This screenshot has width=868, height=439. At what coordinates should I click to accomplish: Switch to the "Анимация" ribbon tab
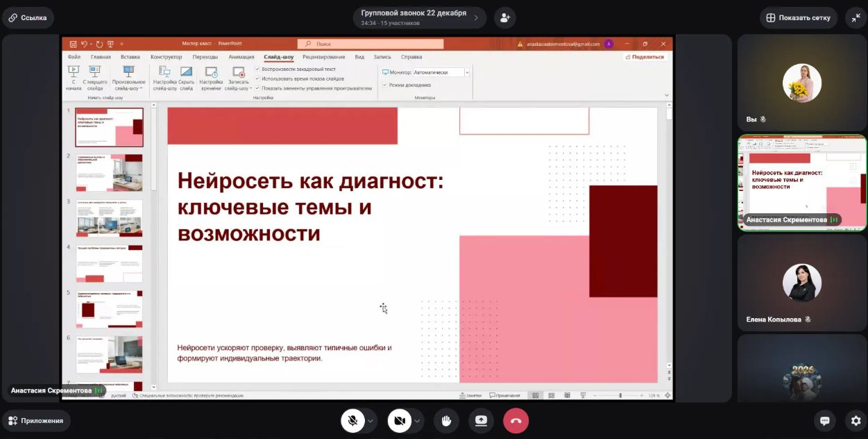[241, 57]
